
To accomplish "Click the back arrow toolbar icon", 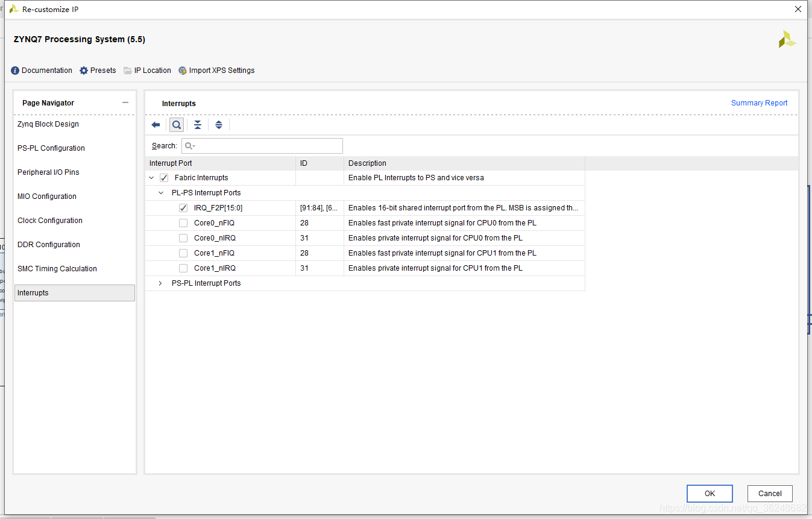I will 156,125.
